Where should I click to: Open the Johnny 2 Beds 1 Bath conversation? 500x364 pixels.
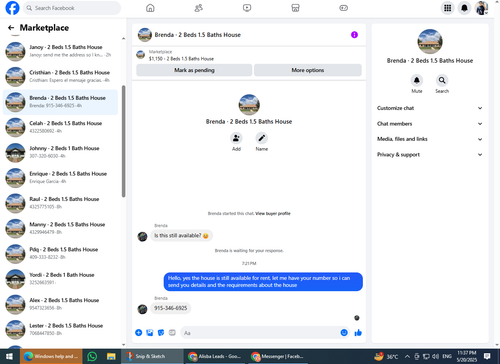coord(60,152)
